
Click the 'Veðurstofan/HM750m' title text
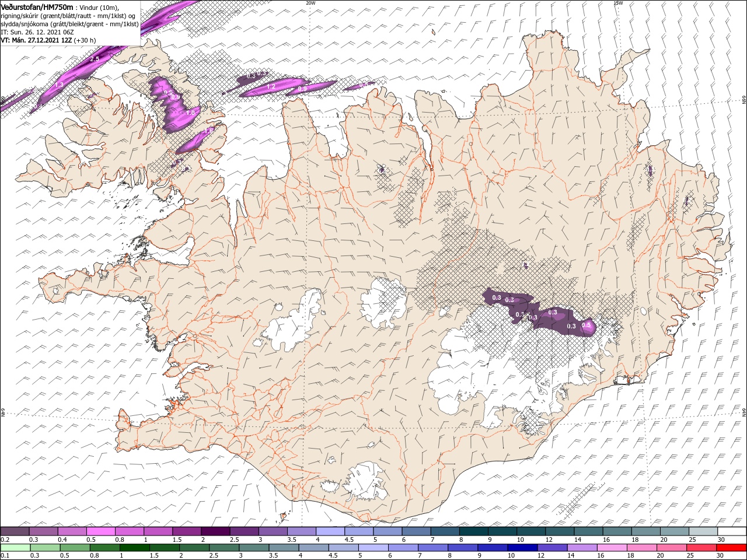point(37,6)
